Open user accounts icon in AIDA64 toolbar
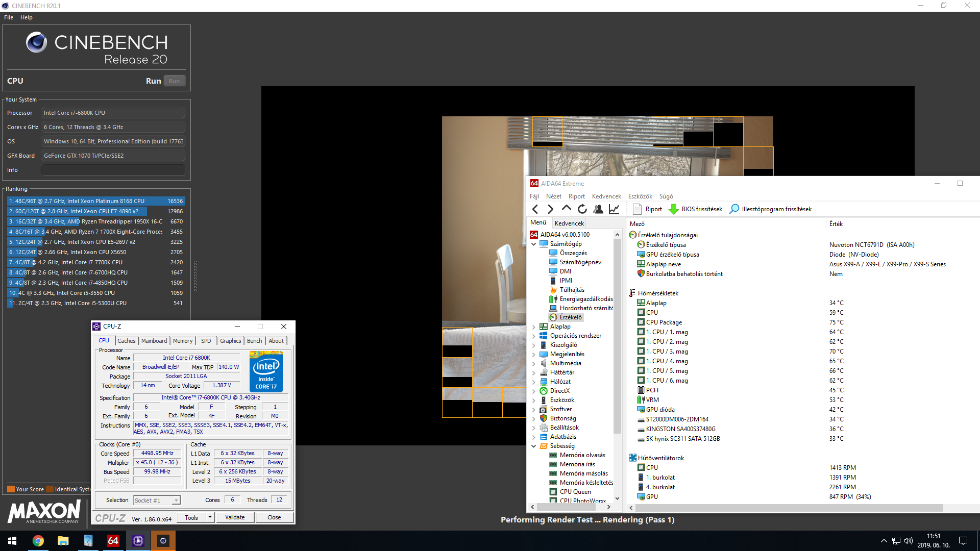Image resolution: width=980 pixels, height=551 pixels. 598,209
